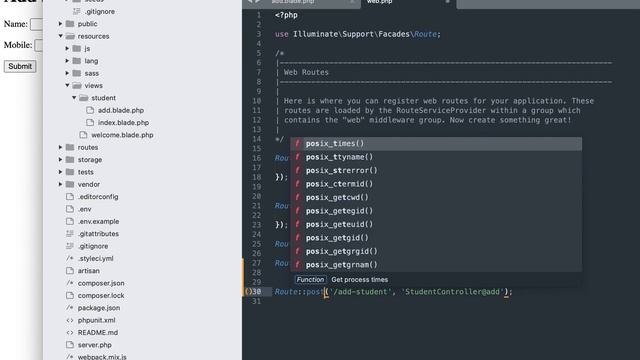The width and height of the screenshot is (640, 360).
Task: Expand the public folder arrow
Action: 60,24
